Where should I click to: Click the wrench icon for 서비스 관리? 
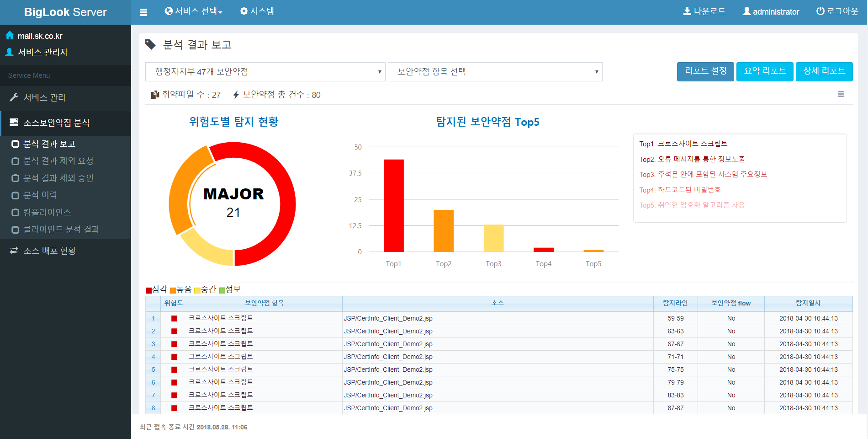14,97
